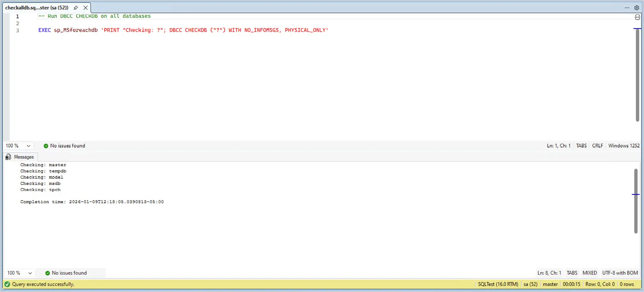Click the 'Checking: master' message line
Viewport: 644px width, 292px height.
43,165
